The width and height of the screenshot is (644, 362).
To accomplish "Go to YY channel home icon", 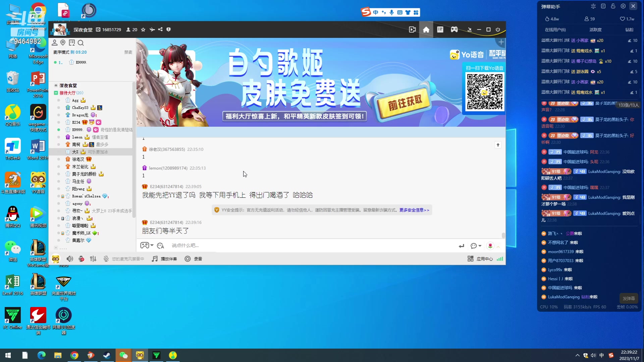I will (426, 29).
